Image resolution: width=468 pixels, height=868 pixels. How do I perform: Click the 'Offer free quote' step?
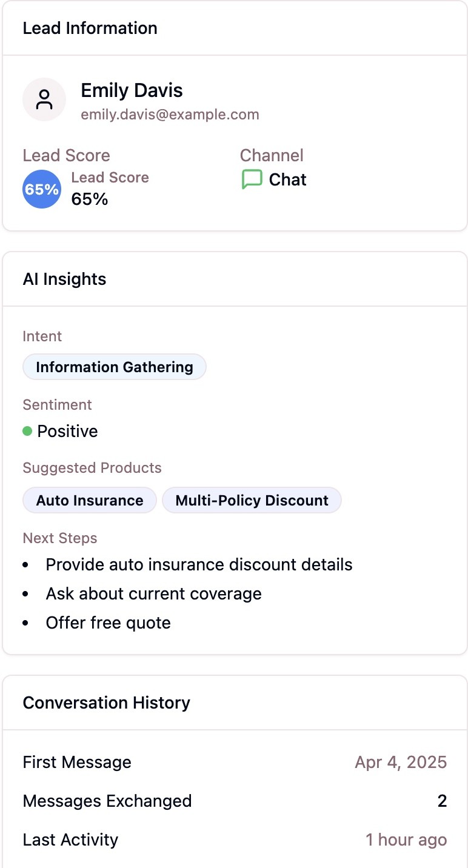tap(108, 623)
